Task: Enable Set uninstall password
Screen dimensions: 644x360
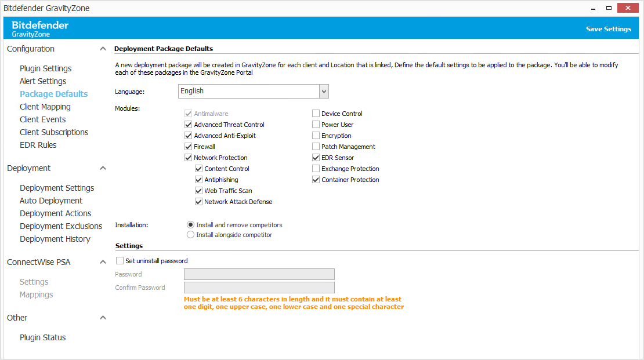Action: click(x=120, y=260)
